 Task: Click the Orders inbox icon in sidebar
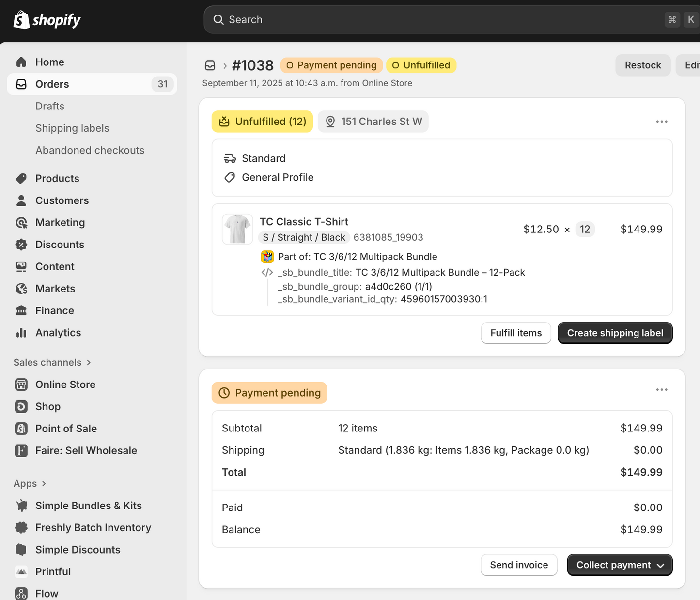21,84
